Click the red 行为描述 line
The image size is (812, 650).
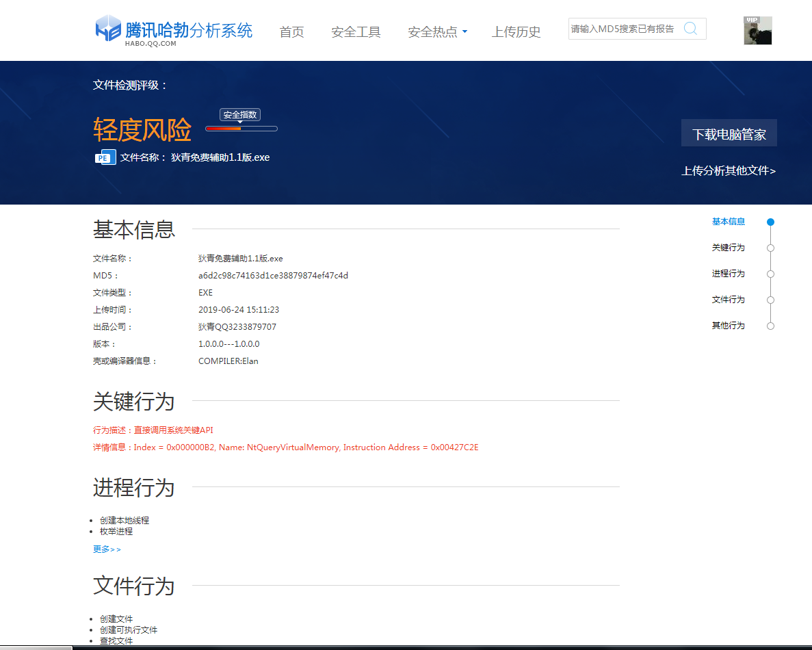[153, 430]
